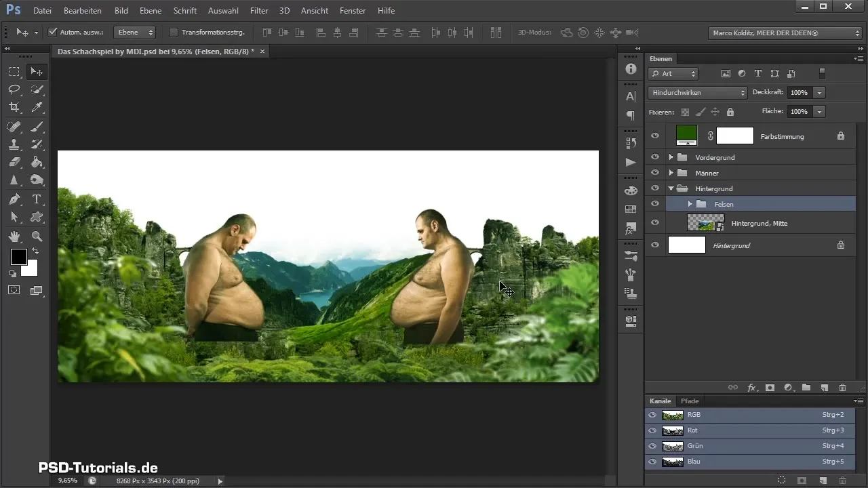Toggle visibility of Blau channel
The image size is (868, 488).
[x=653, y=462]
